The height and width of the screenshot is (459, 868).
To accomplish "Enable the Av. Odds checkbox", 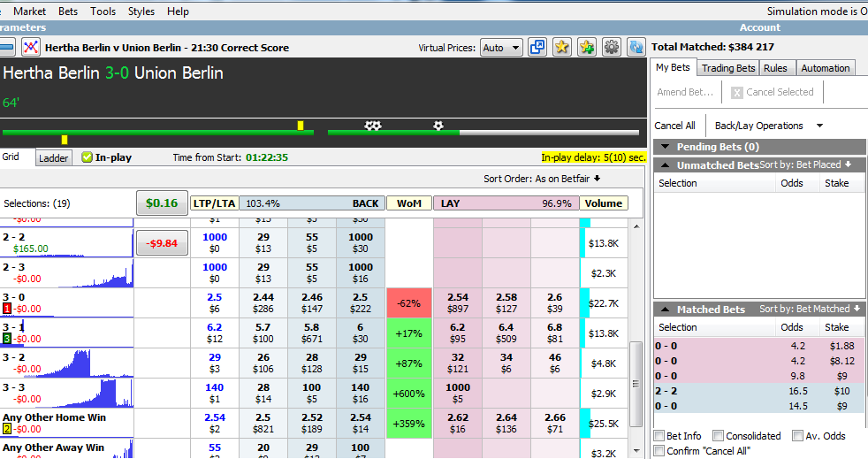I will (797, 436).
